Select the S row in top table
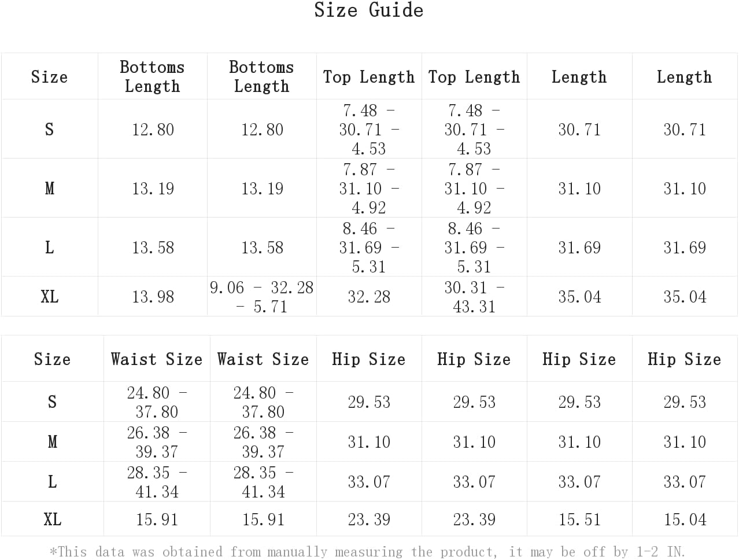739x560 pixels. click(369, 129)
